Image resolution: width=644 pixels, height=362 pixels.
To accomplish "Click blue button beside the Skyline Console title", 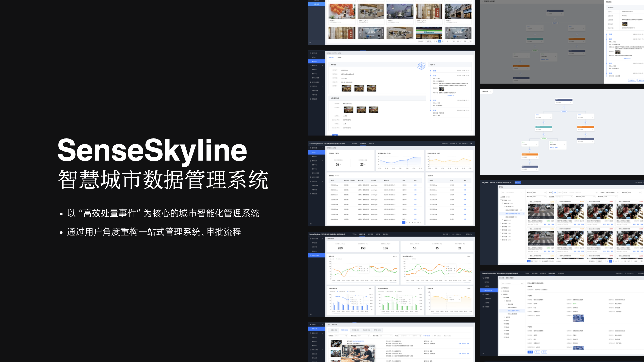I will point(518,182).
